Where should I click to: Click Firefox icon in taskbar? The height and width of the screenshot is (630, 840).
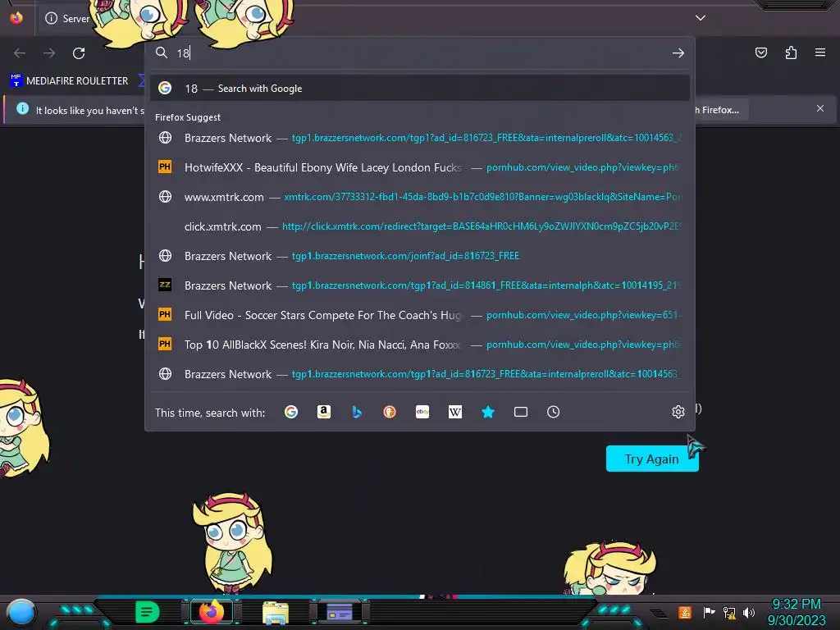212,612
